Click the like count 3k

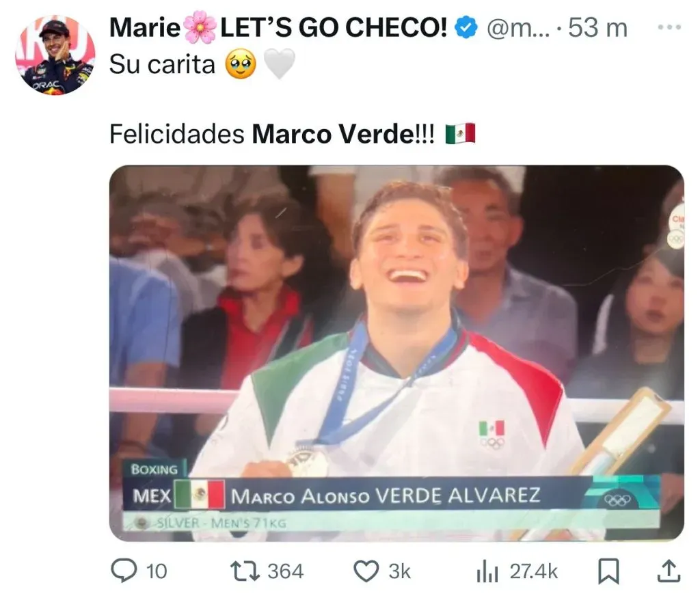tap(399, 571)
